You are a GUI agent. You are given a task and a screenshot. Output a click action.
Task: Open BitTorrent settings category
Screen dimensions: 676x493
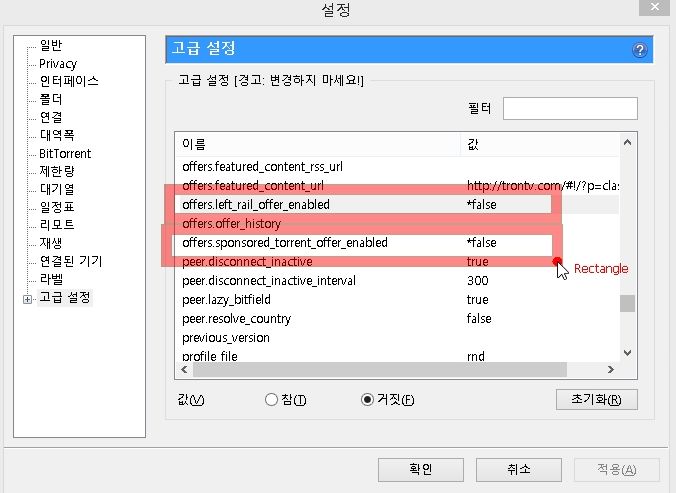[x=65, y=153]
